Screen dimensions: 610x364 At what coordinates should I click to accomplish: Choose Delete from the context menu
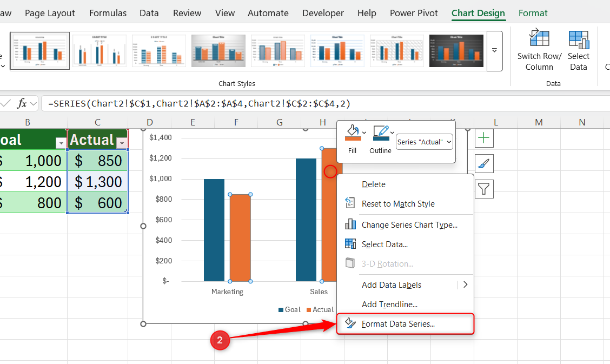coord(405,184)
